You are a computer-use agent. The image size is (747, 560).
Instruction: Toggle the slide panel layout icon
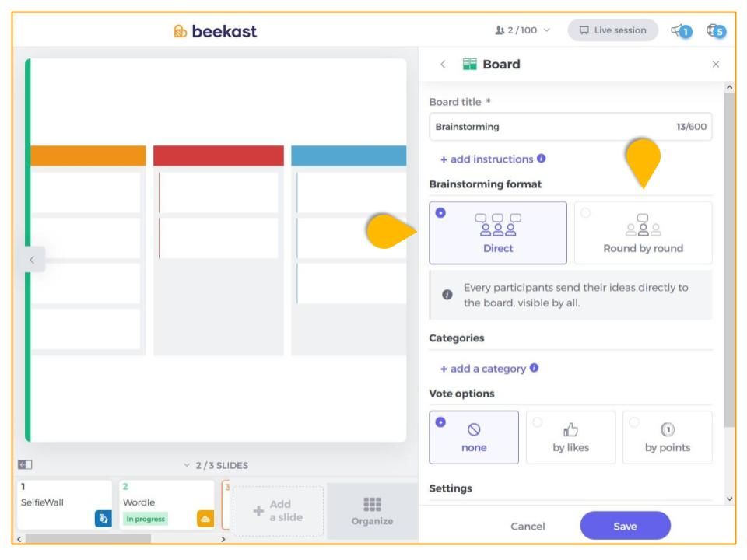(x=25, y=465)
